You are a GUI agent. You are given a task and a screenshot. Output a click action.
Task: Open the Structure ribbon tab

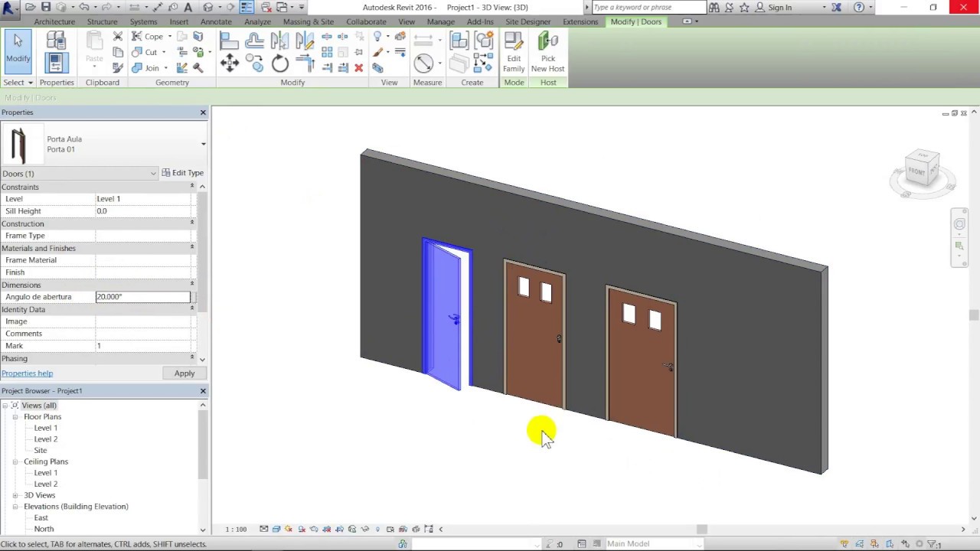pos(102,21)
